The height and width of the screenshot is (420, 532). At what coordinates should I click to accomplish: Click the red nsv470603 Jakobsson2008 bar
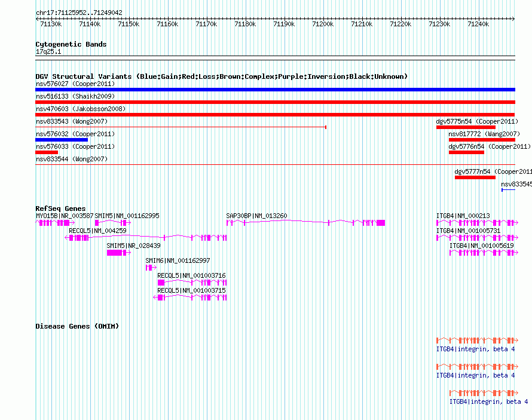[x=275, y=115]
